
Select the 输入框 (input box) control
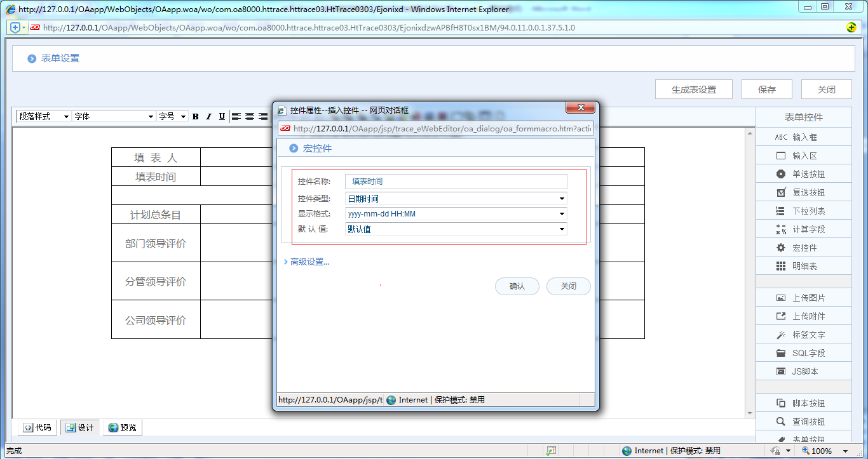(x=803, y=136)
